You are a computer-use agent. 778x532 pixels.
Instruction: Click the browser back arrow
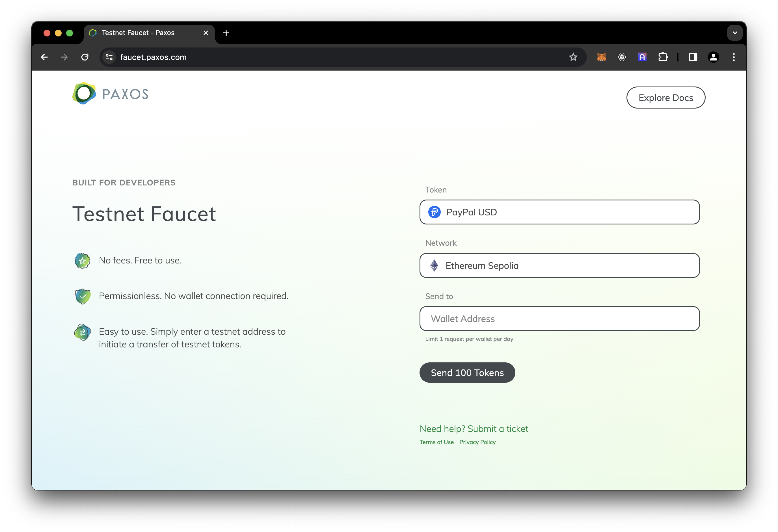pos(44,57)
